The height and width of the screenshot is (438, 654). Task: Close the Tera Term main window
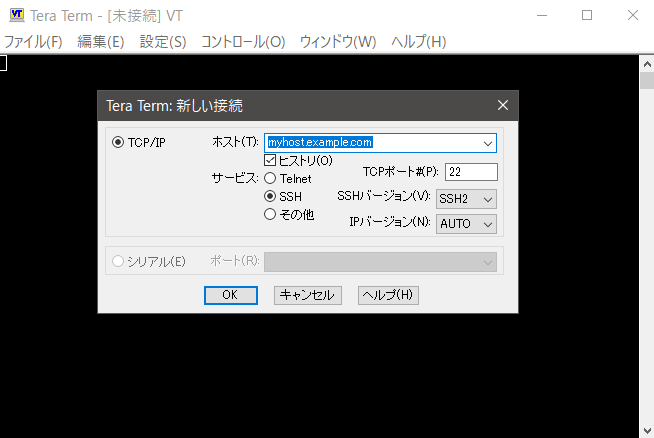(633, 15)
